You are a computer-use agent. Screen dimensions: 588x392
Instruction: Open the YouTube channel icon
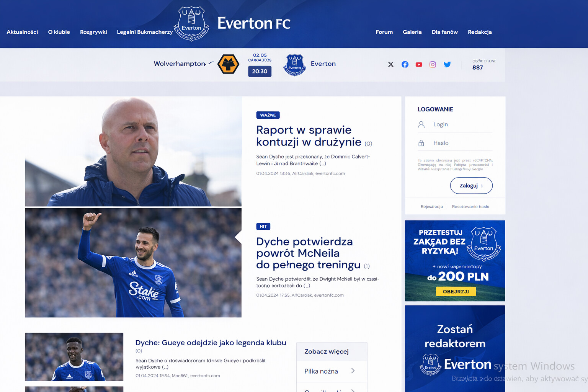point(419,65)
